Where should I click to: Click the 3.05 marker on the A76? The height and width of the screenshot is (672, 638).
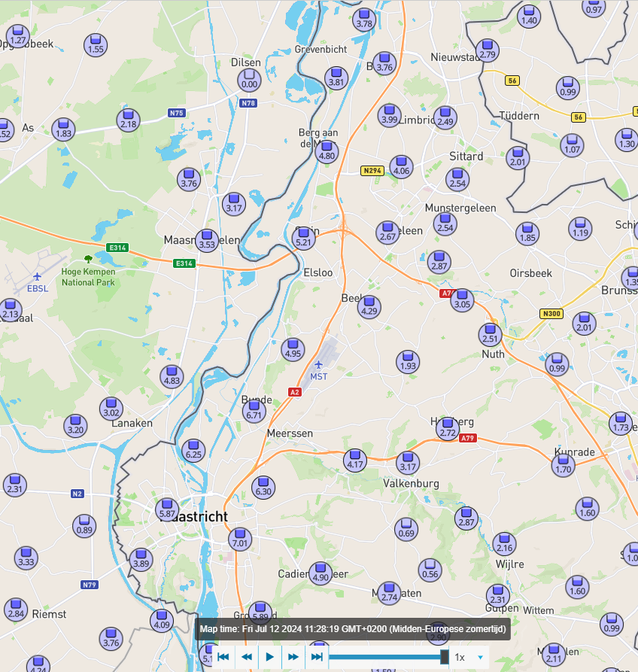tap(463, 300)
